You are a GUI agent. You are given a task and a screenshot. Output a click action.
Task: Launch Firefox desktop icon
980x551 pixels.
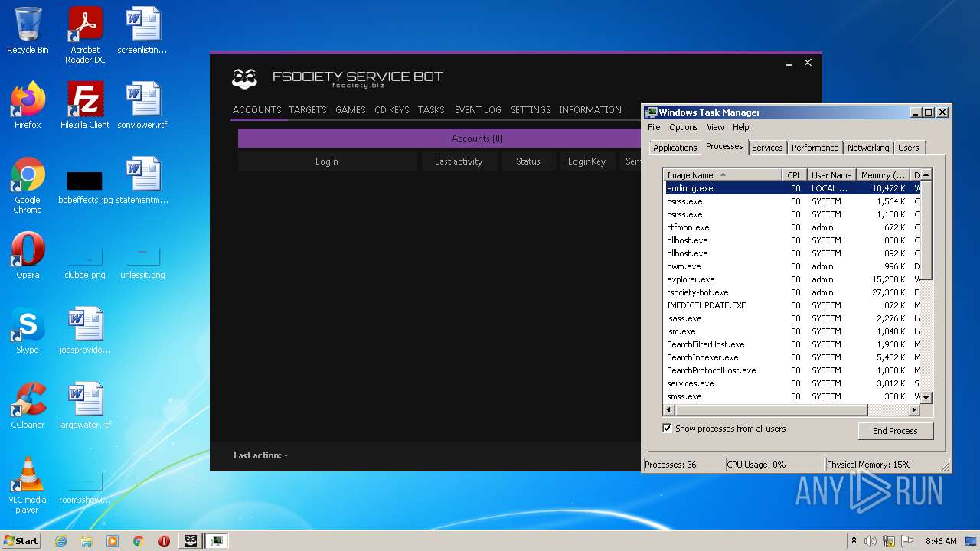(28, 106)
